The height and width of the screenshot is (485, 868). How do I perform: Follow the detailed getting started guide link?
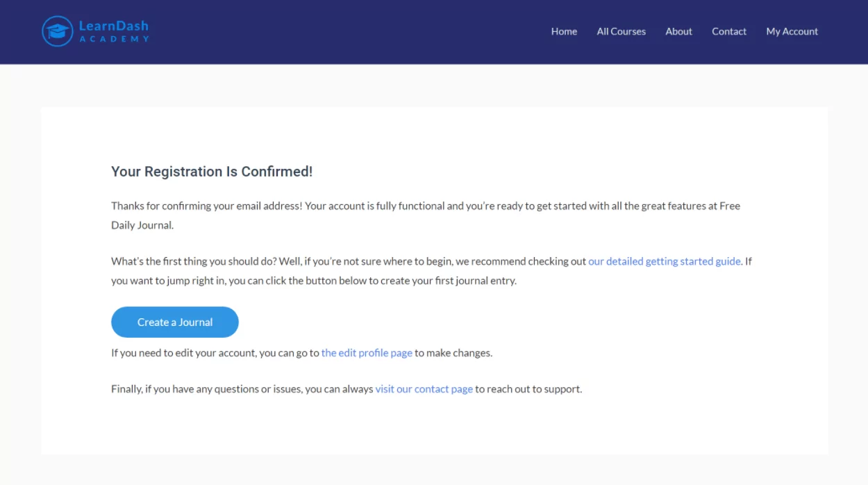(665, 261)
